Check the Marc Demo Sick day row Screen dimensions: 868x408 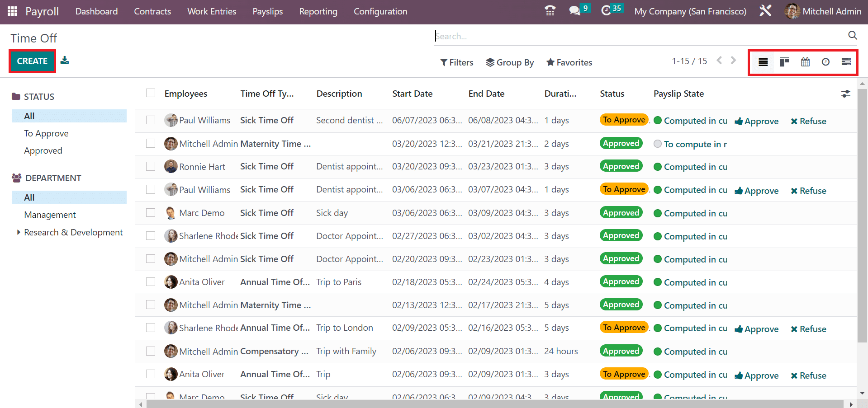tap(151, 213)
